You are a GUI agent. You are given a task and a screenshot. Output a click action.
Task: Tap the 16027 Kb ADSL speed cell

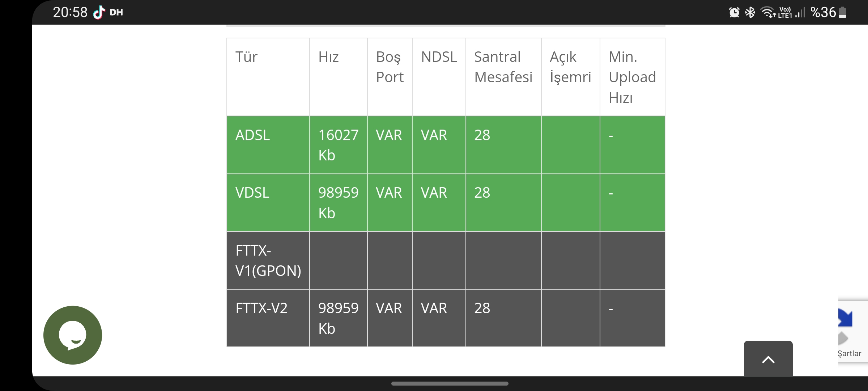(x=339, y=145)
